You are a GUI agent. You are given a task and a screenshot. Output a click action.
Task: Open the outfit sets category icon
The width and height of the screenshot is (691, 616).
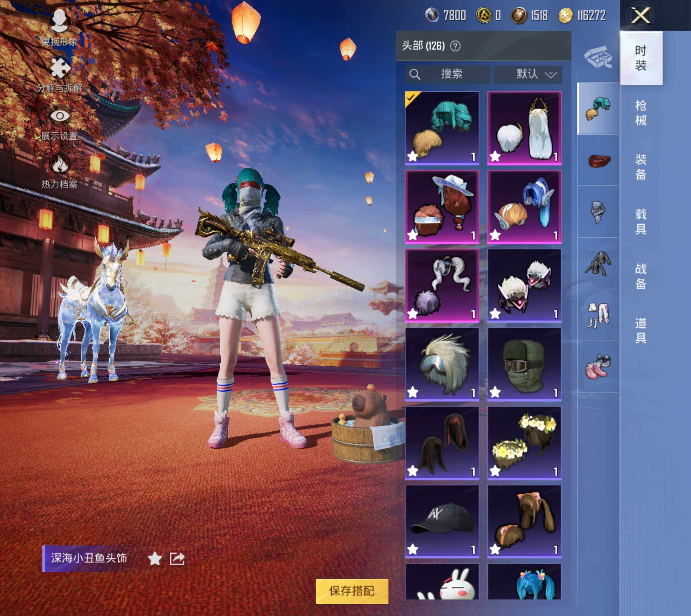pyautogui.click(x=598, y=57)
